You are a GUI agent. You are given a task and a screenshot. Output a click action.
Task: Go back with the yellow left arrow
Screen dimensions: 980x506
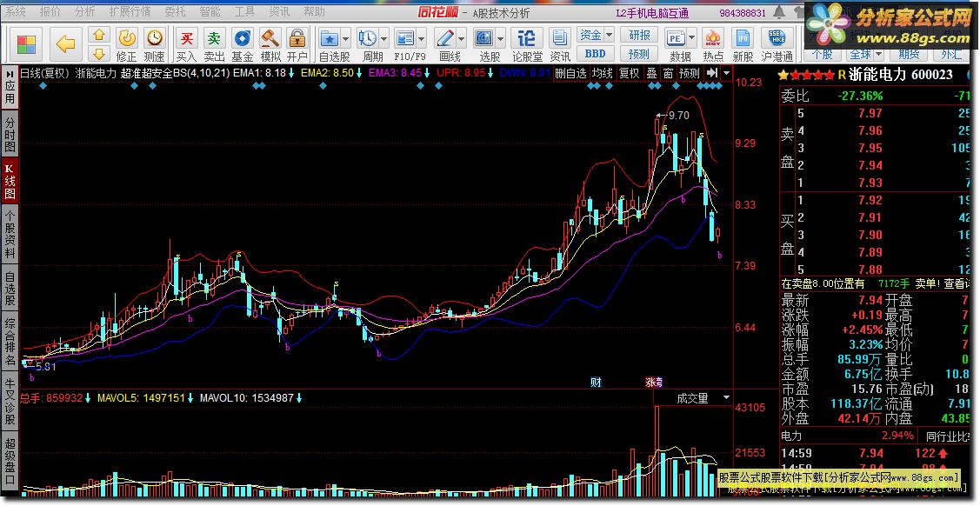point(64,44)
